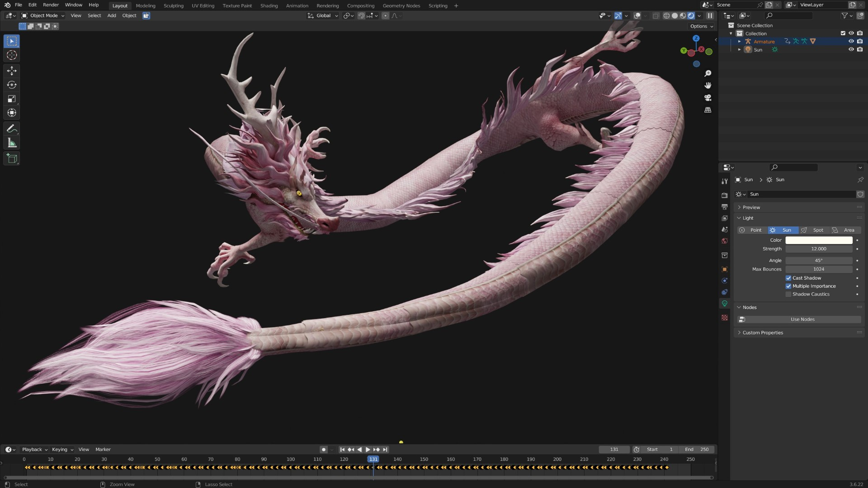Set light type to Area

coord(845,230)
